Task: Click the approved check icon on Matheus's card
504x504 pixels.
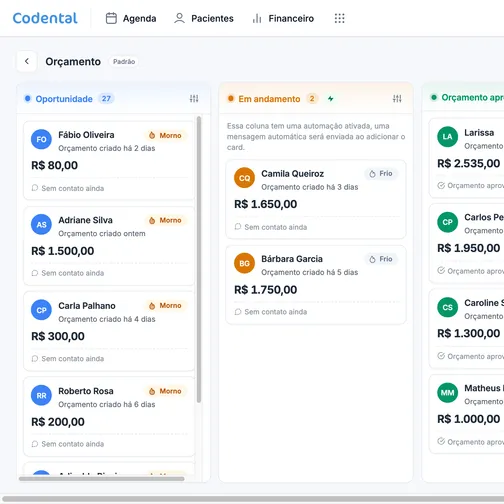Action: tap(441, 441)
